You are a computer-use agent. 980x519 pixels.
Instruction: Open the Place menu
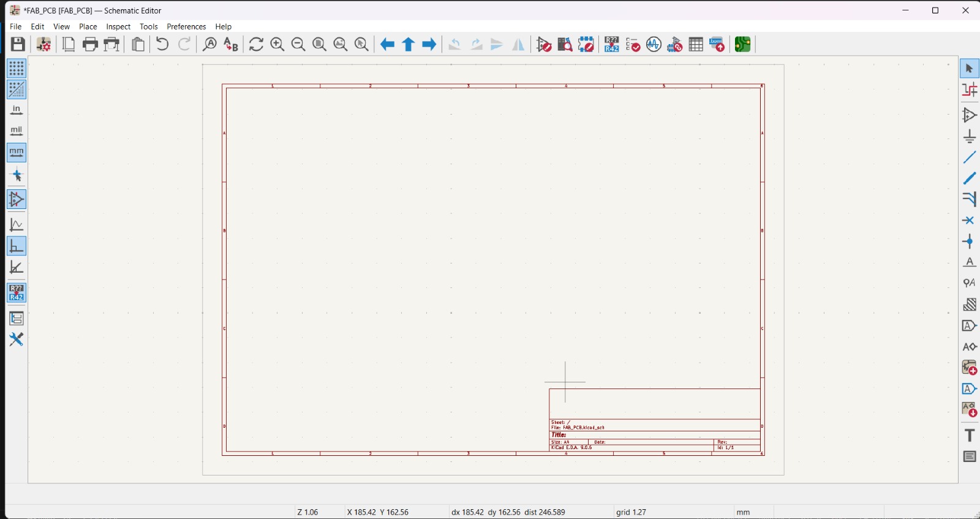coord(88,26)
